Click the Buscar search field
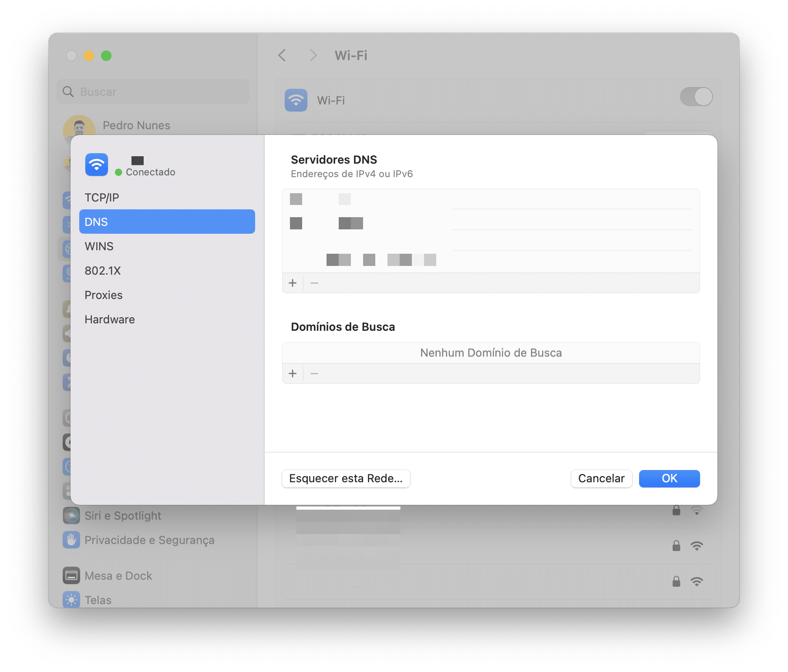The image size is (788, 672). [x=153, y=92]
